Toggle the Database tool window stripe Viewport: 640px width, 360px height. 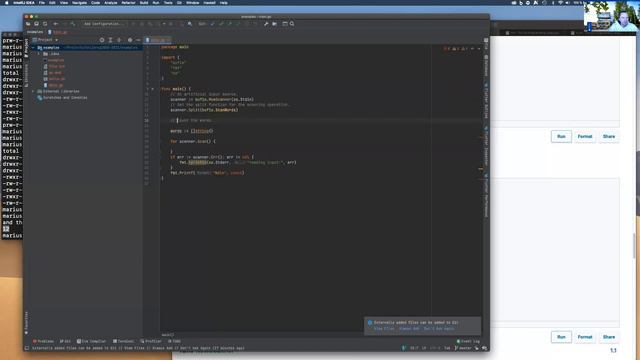tap(486, 65)
